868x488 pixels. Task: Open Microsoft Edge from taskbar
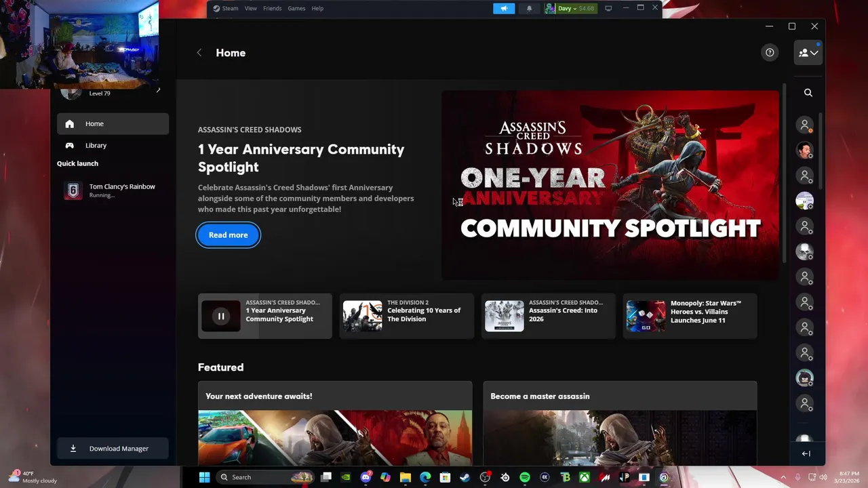pos(425,477)
